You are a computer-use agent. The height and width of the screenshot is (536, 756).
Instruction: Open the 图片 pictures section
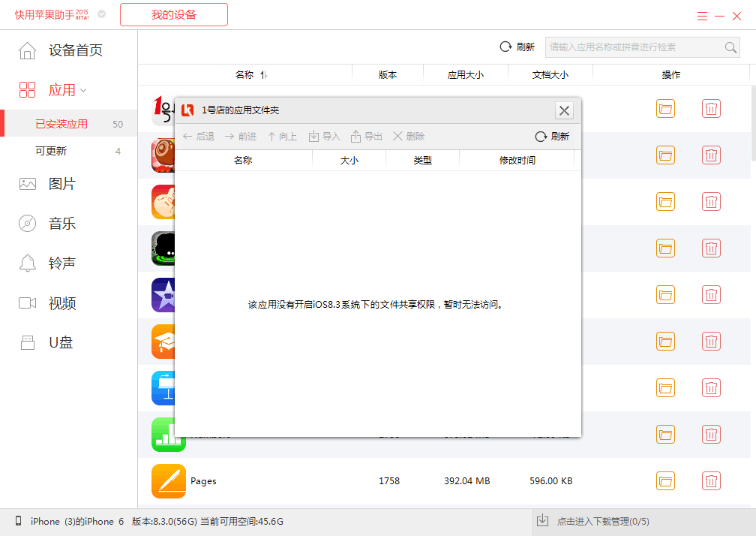47,184
